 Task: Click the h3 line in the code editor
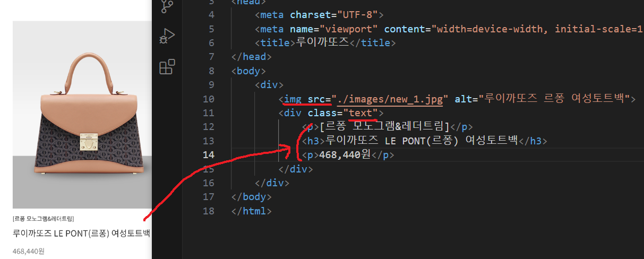coord(424,141)
